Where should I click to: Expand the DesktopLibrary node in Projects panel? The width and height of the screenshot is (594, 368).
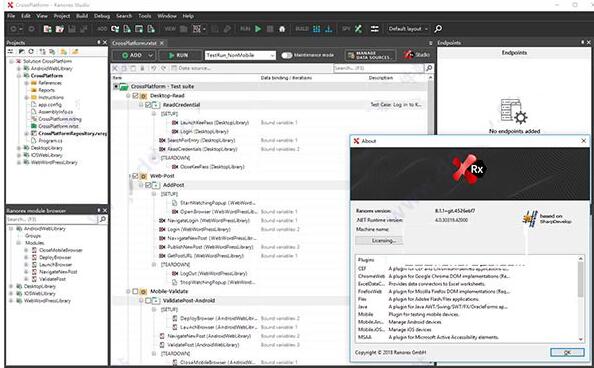click(19, 148)
